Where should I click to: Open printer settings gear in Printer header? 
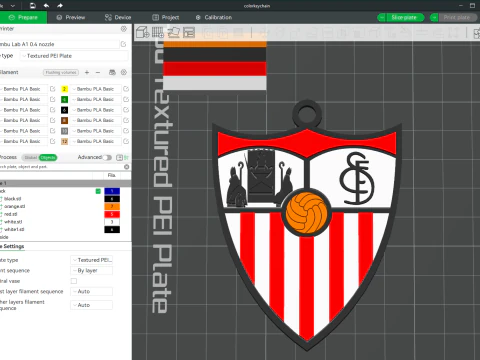coord(124,29)
